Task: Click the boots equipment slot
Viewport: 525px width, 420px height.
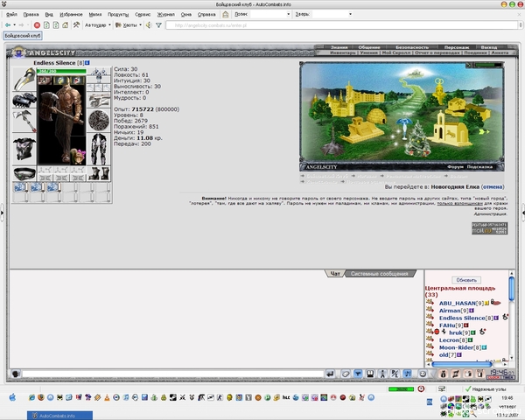Action: tap(99, 174)
